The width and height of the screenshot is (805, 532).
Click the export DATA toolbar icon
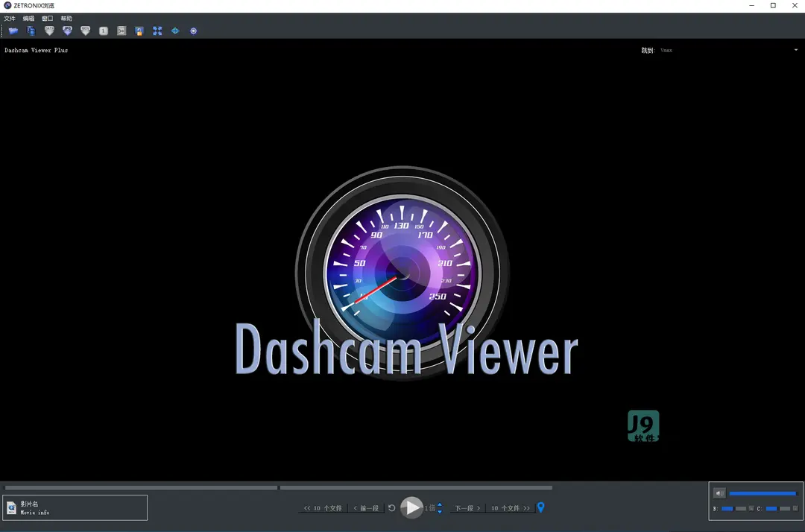(x=49, y=31)
